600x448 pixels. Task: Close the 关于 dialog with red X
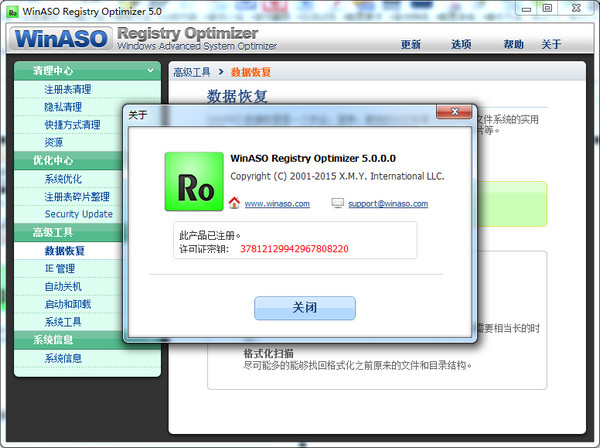click(454, 112)
